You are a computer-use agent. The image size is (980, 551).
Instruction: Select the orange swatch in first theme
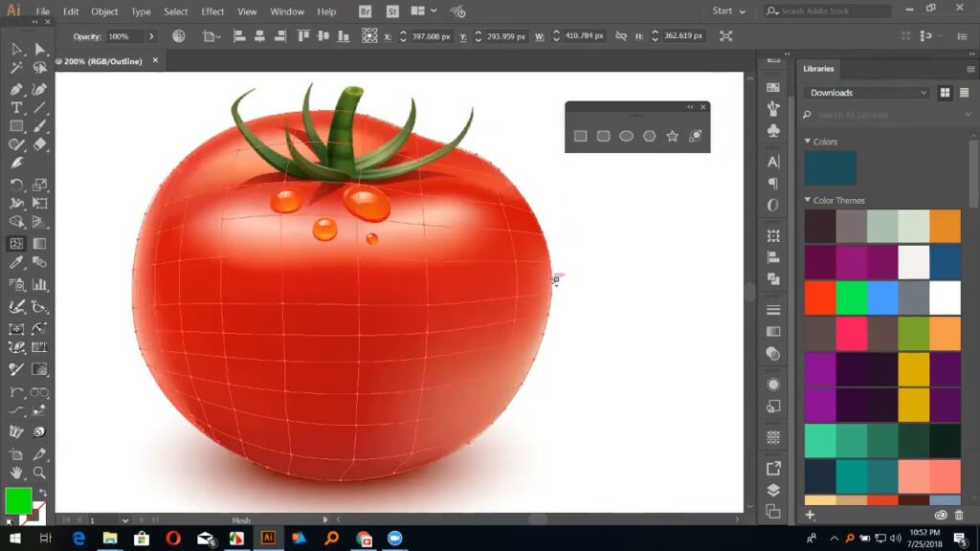945,226
